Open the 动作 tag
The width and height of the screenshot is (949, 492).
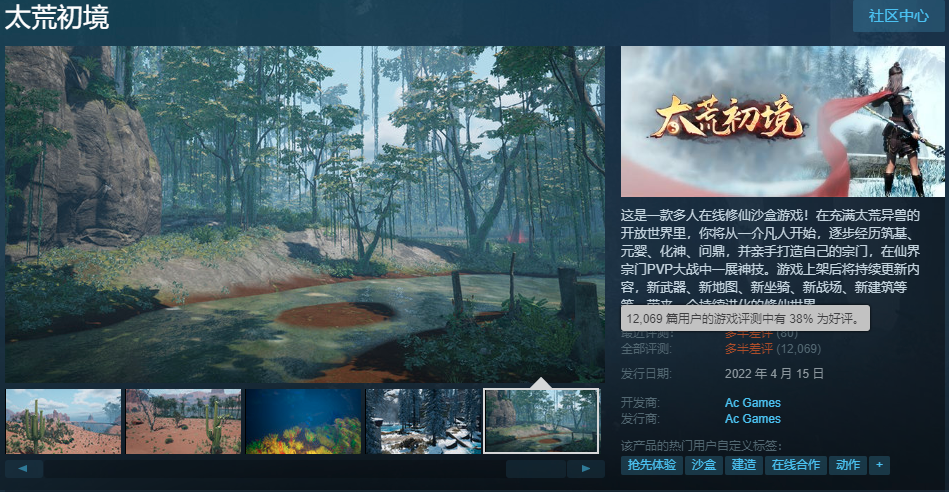(848, 465)
